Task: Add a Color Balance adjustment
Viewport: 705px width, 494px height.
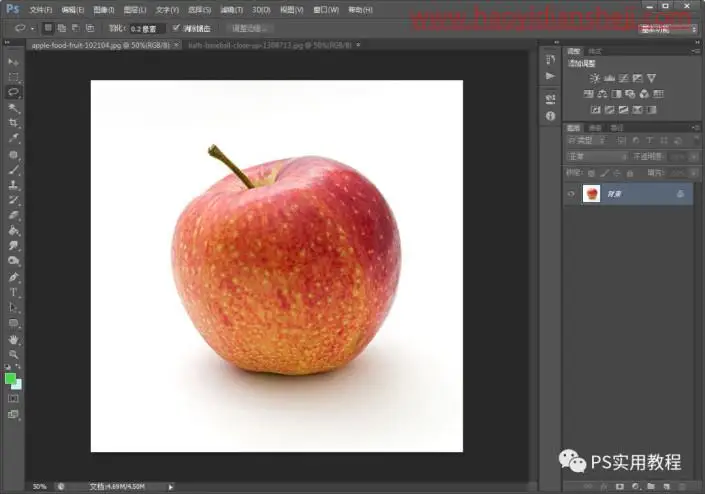Action: [602, 94]
